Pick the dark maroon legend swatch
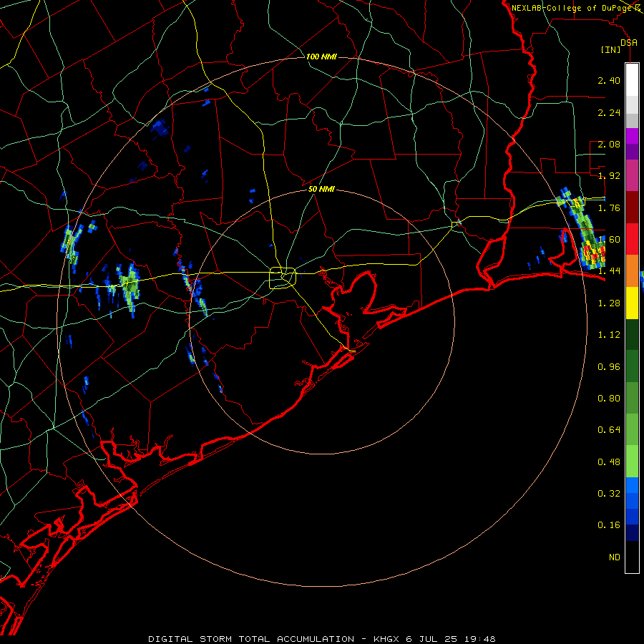 [x=632, y=208]
